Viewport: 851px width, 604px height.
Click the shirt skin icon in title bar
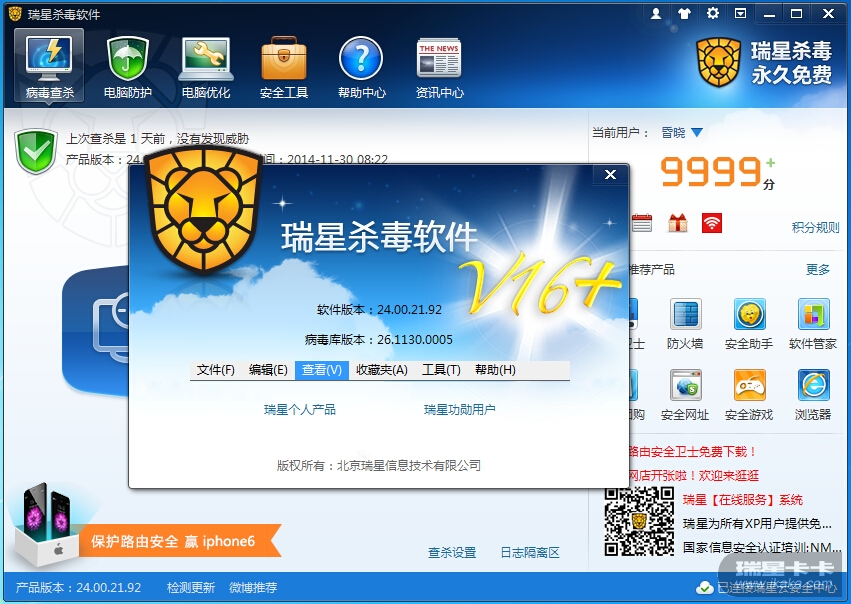[x=684, y=14]
